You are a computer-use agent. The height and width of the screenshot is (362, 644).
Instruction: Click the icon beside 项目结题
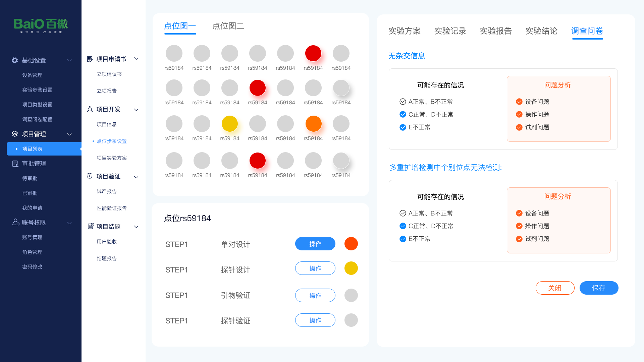pyautogui.click(x=90, y=226)
